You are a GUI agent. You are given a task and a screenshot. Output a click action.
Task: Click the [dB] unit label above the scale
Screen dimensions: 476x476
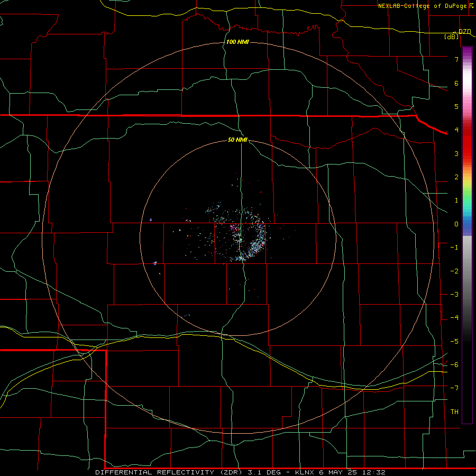coord(452,37)
